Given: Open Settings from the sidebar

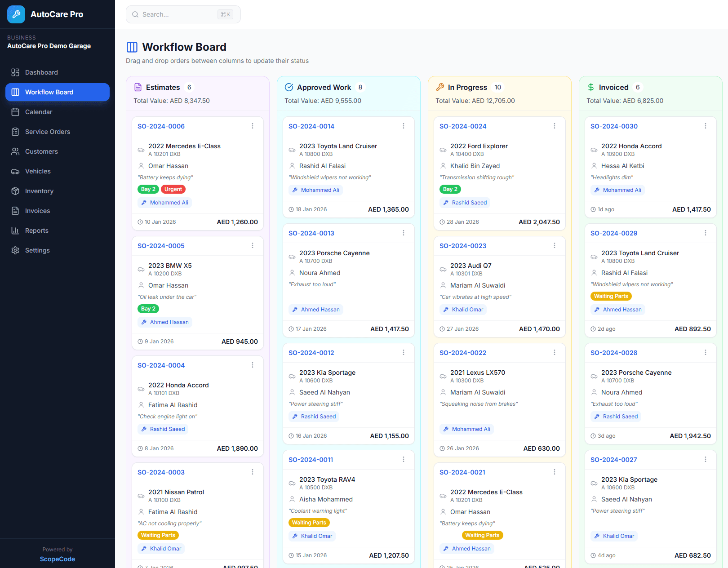Looking at the screenshot, I should (37, 250).
